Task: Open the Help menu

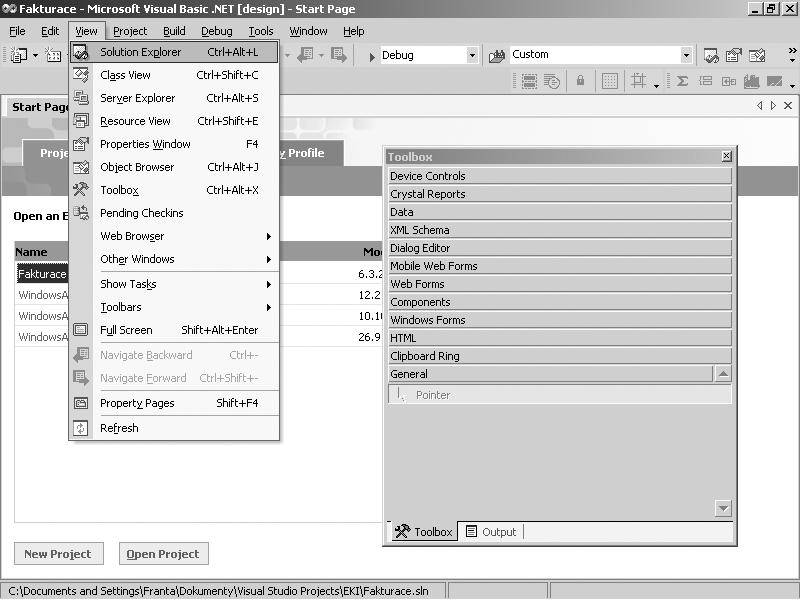Action: [354, 31]
